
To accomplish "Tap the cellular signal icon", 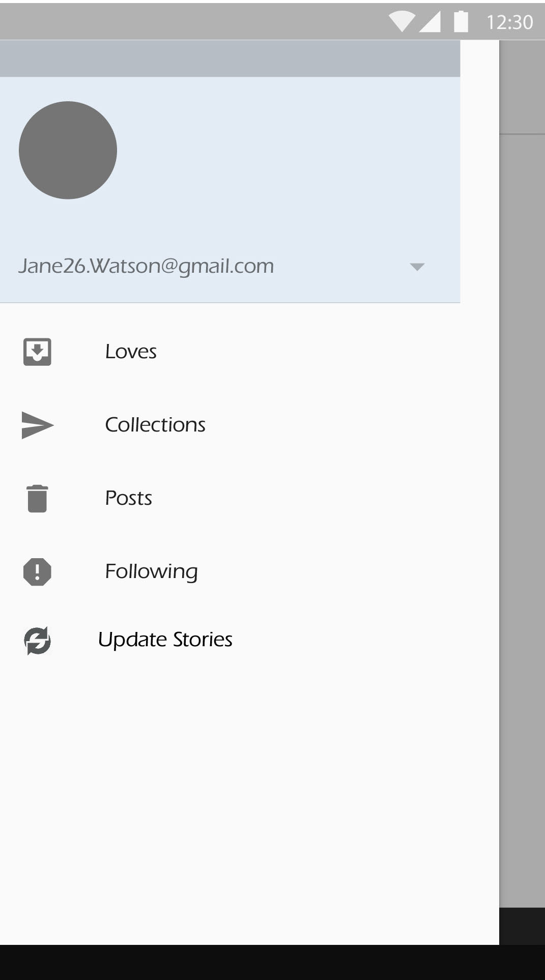I will tap(431, 22).
